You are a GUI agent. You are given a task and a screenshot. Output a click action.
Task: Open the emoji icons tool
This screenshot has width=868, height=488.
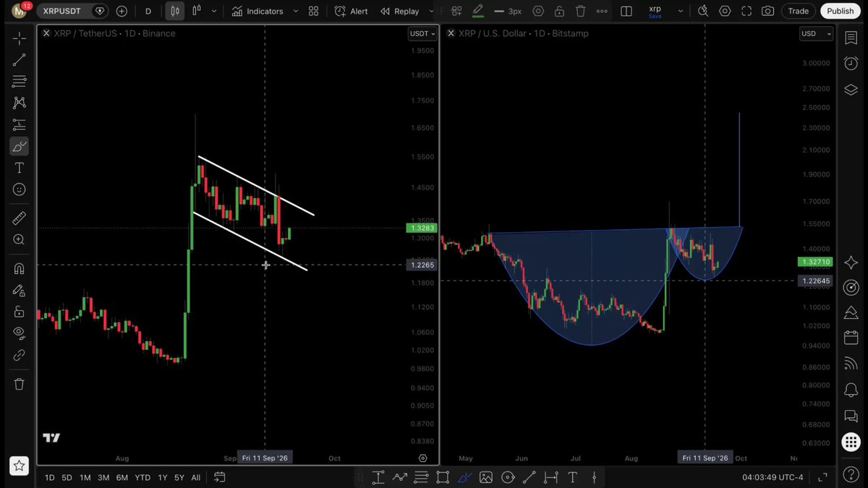click(20, 189)
